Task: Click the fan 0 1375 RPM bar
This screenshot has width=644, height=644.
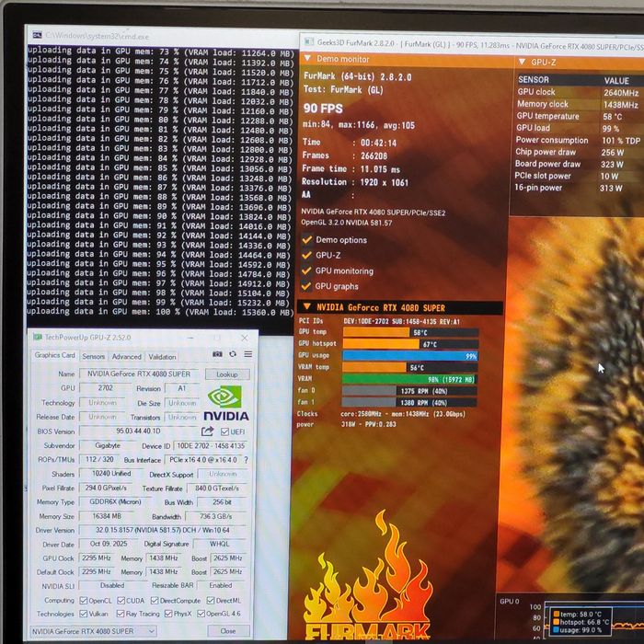Action: tap(409, 391)
